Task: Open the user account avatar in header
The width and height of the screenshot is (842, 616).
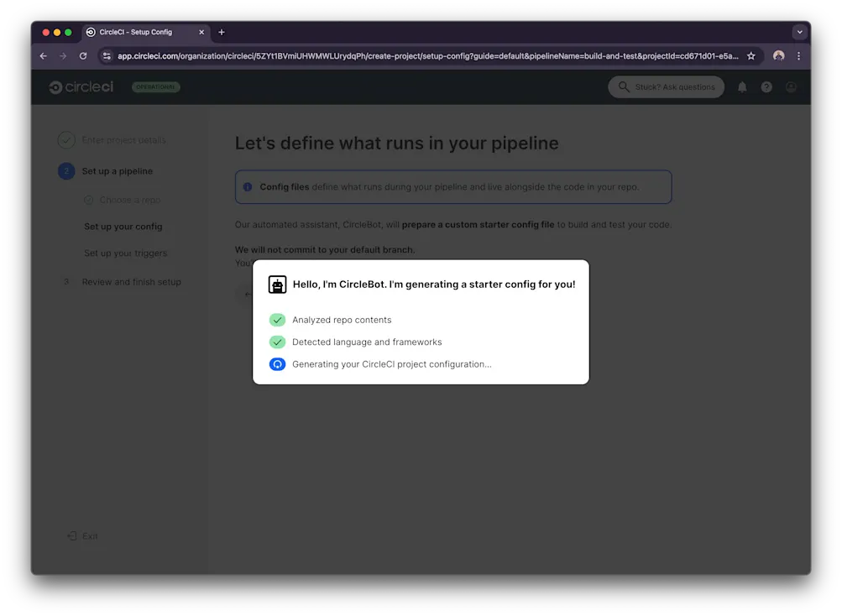Action: coord(791,87)
